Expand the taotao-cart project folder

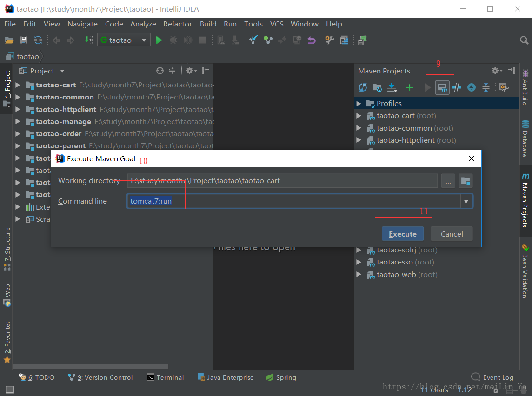tap(18, 85)
